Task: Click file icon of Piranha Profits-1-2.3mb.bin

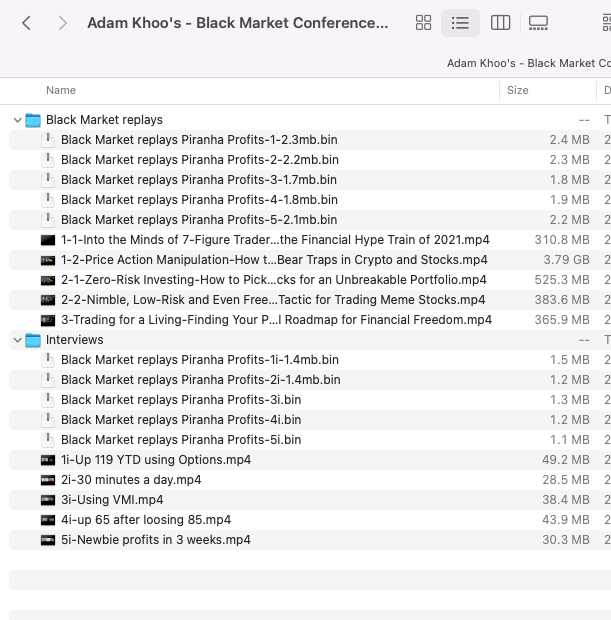Action: tap(48, 140)
